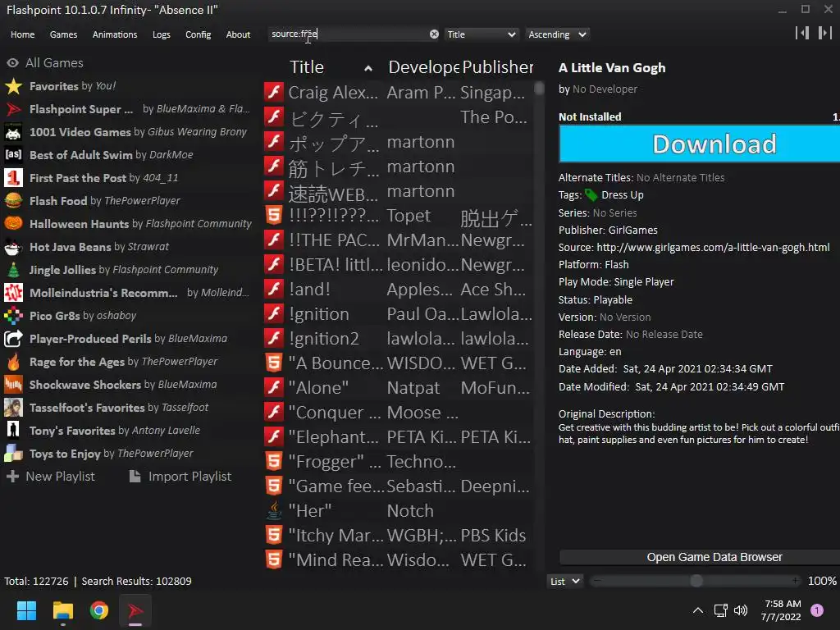
Task: Open the taskbar clock and date
Action: [781, 610]
